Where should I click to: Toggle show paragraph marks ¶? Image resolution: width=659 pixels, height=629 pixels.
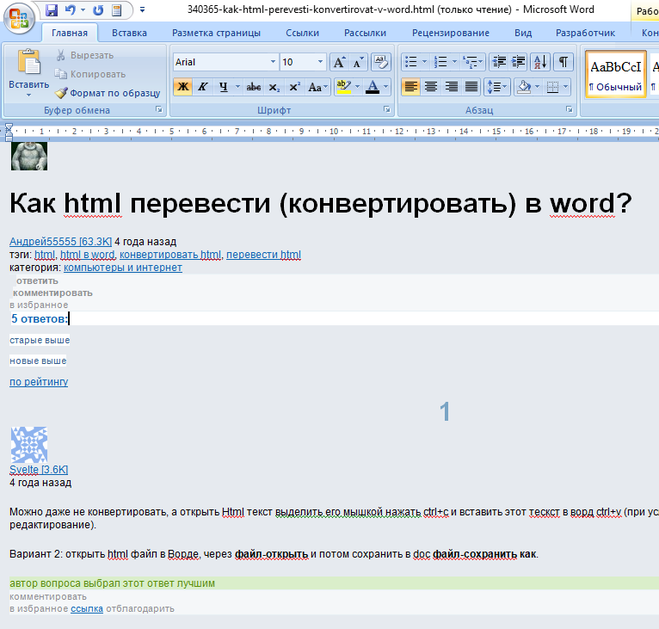(563, 62)
